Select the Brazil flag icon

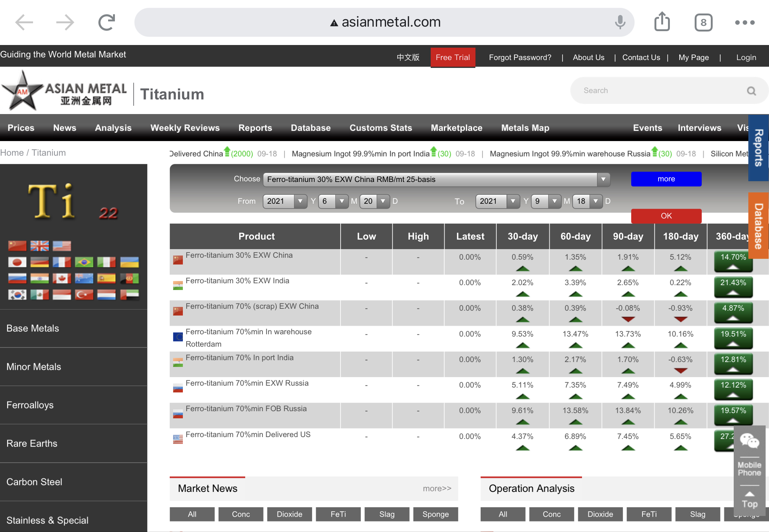coord(84,262)
